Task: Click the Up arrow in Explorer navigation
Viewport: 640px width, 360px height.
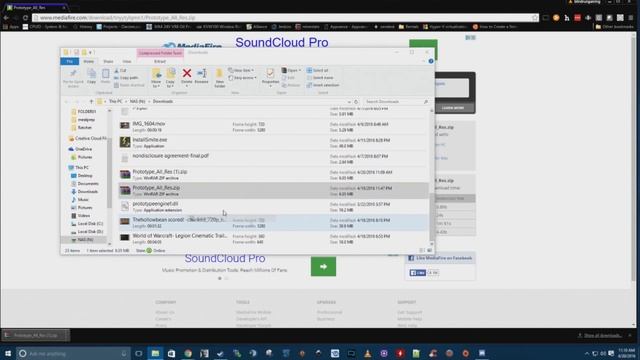Action: pyautogui.click(x=91, y=102)
